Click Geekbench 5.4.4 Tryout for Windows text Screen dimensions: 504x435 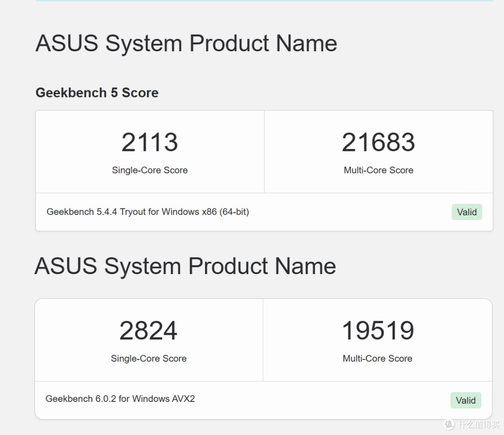(148, 212)
